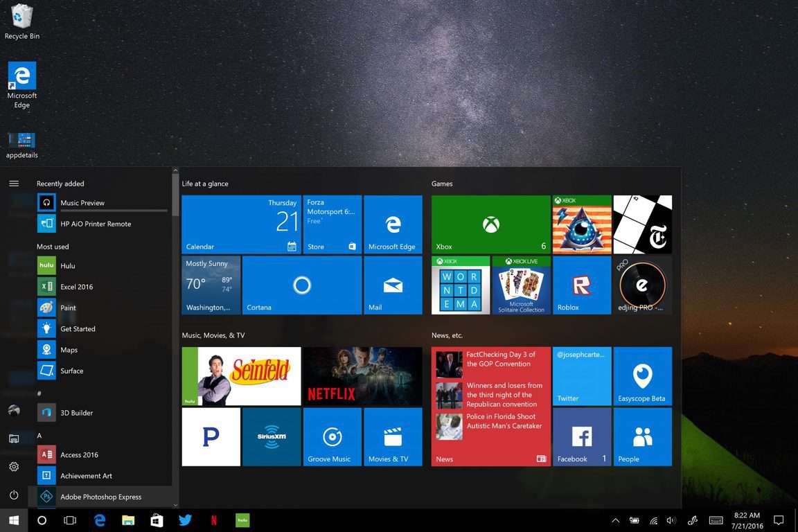Show hidden icons in the system tray
The image size is (798, 532).
pyautogui.click(x=615, y=520)
